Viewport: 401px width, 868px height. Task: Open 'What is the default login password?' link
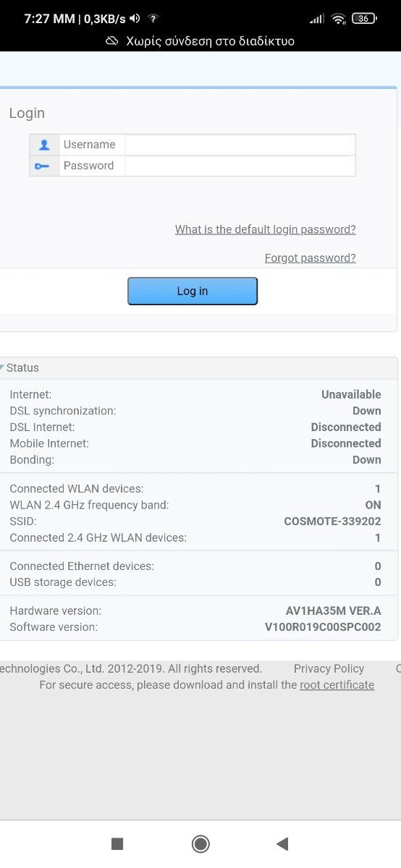click(266, 229)
